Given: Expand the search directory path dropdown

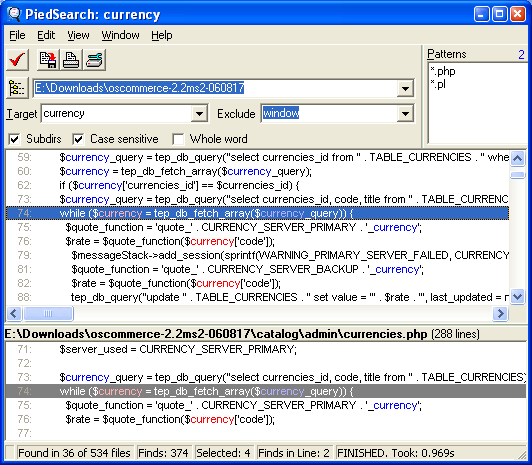Looking at the screenshot, I should coord(405,89).
